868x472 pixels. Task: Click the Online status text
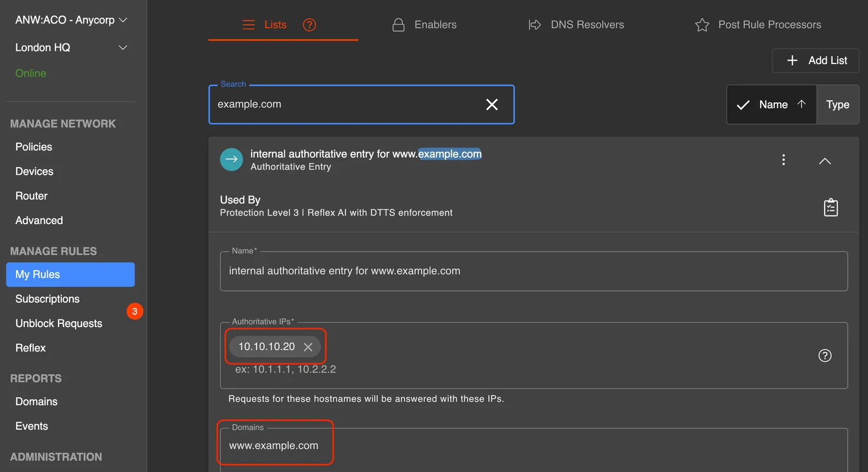(x=30, y=73)
